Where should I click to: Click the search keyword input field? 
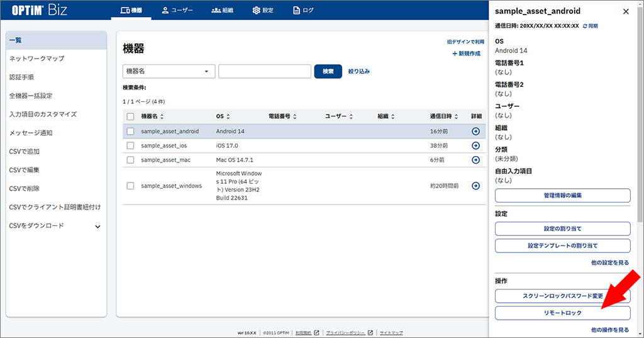(265, 71)
